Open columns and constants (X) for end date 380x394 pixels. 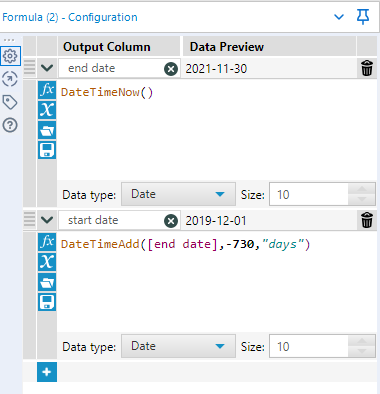pos(47,110)
